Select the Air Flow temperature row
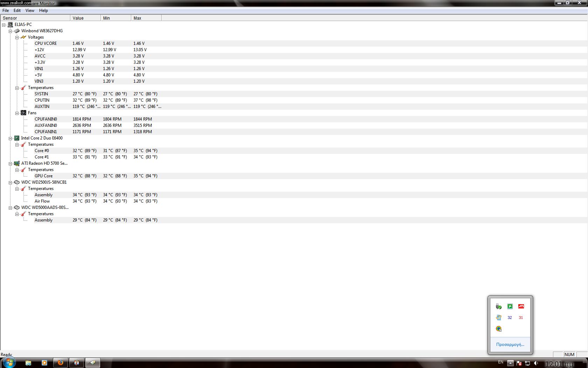Image resolution: width=588 pixels, height=368 pixels. pos(294,201)
